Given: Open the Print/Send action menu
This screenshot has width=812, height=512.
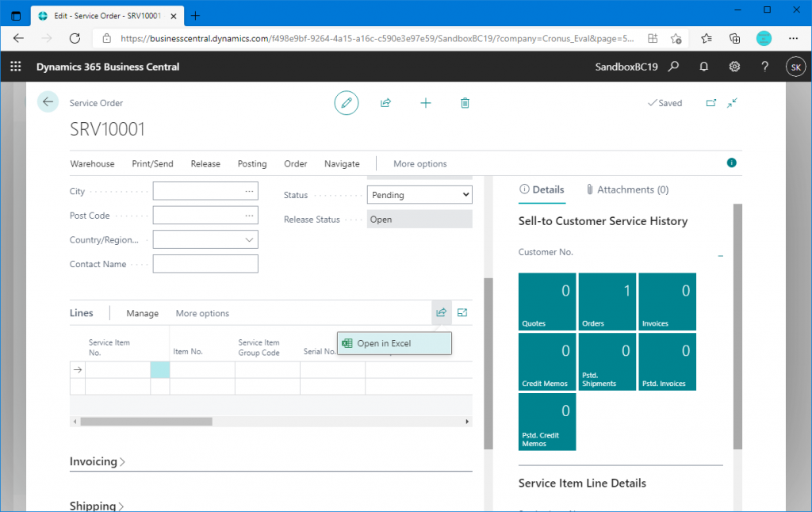Looking at the screenshot, I should (153, 163).
